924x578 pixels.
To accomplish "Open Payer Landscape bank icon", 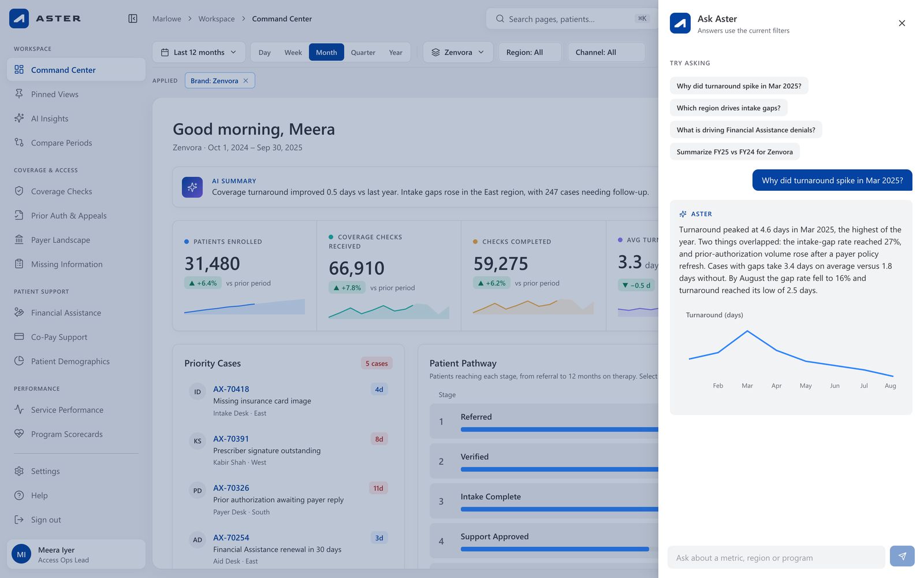I will [x=19, y=240].
